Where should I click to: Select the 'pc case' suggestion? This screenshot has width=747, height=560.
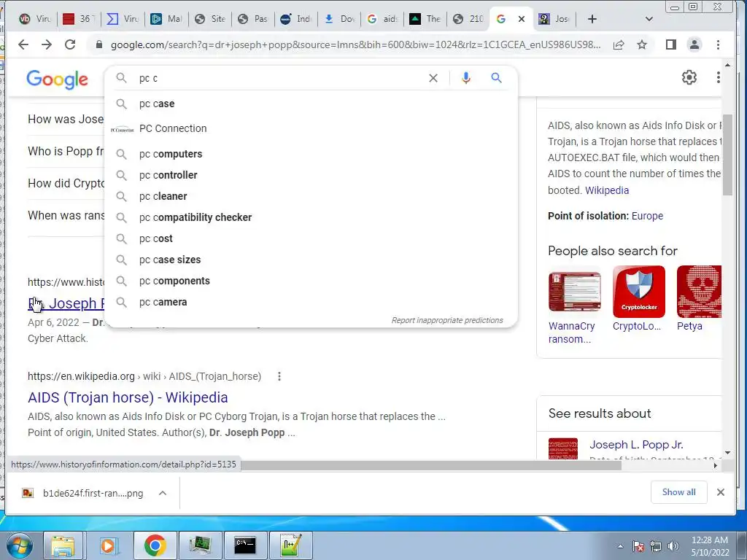click(x=311, y=104)
